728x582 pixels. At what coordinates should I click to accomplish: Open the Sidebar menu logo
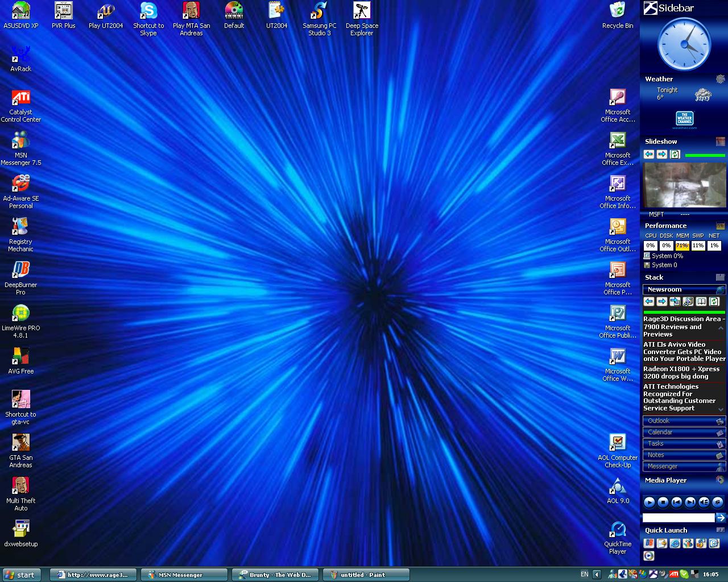650,8
